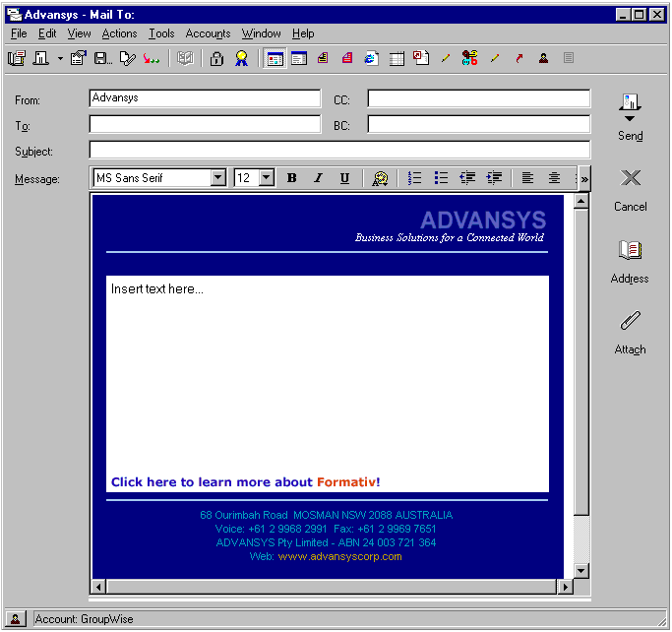Click the save floppy disk icon
The image size is (672, 632).
tap(103, 58)
